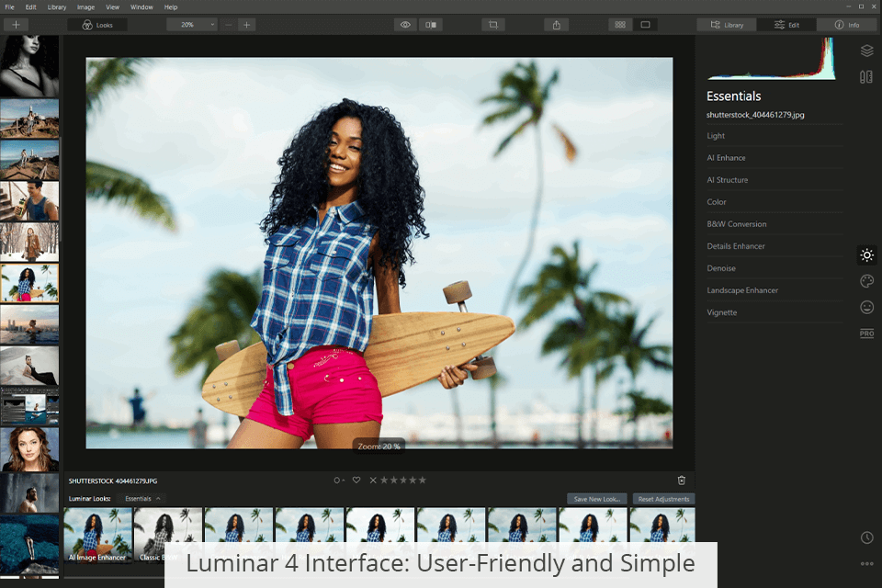Open the File menu
The height and width of the screenshot is (588, 882).
coord(9,7)
